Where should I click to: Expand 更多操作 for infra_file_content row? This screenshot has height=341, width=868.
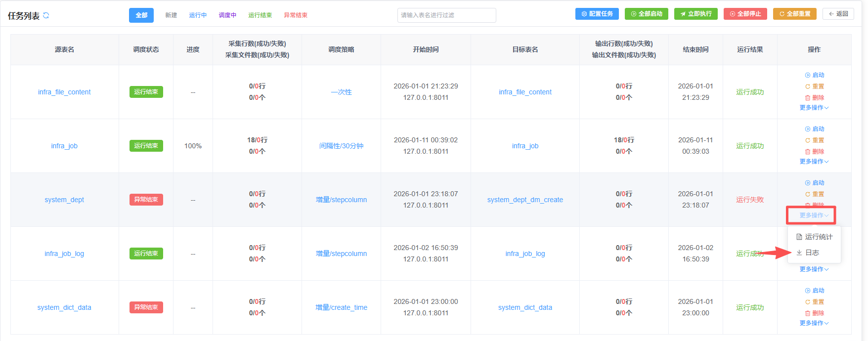pyautogui.click(x=814, y=108)
